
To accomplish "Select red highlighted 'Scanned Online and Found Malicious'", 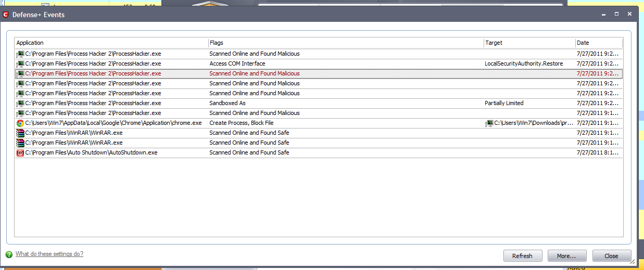I will [255, 73].
